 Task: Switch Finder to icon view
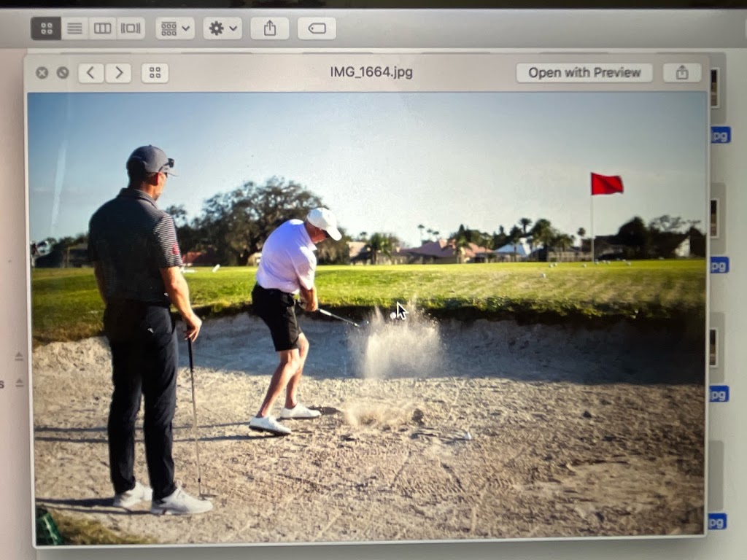[46, 28]
